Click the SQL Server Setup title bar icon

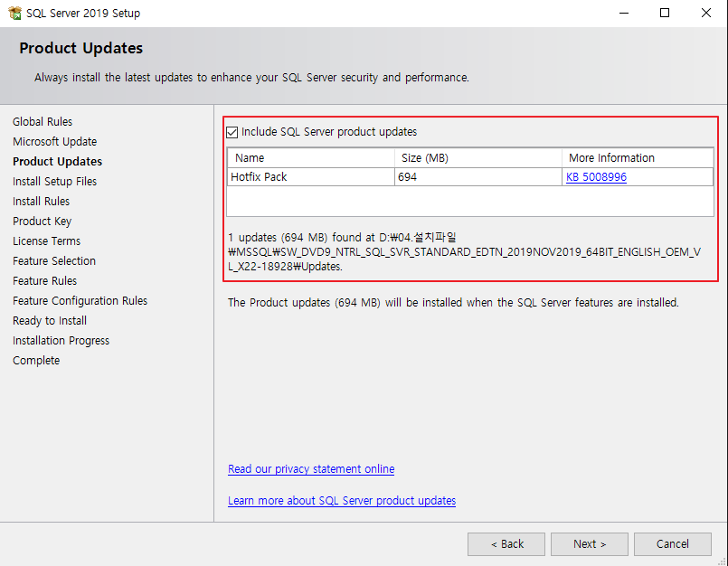(x=14, y=13)
